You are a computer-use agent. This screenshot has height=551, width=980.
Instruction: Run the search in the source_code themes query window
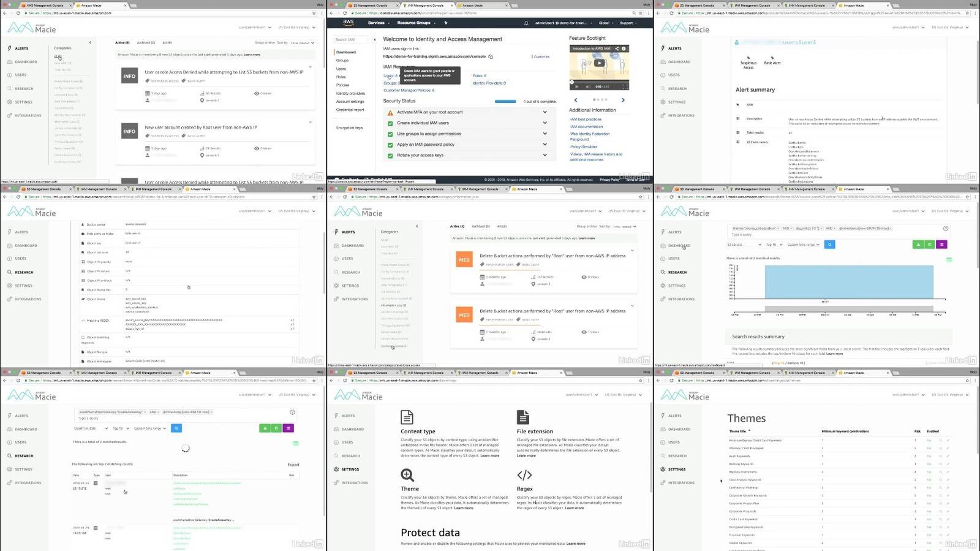[830, 245]
